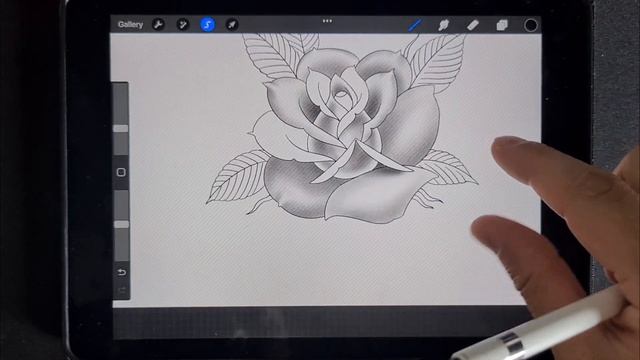Open the Layers panel
This screenshot has width=640, height=360.
click(502, 25)
